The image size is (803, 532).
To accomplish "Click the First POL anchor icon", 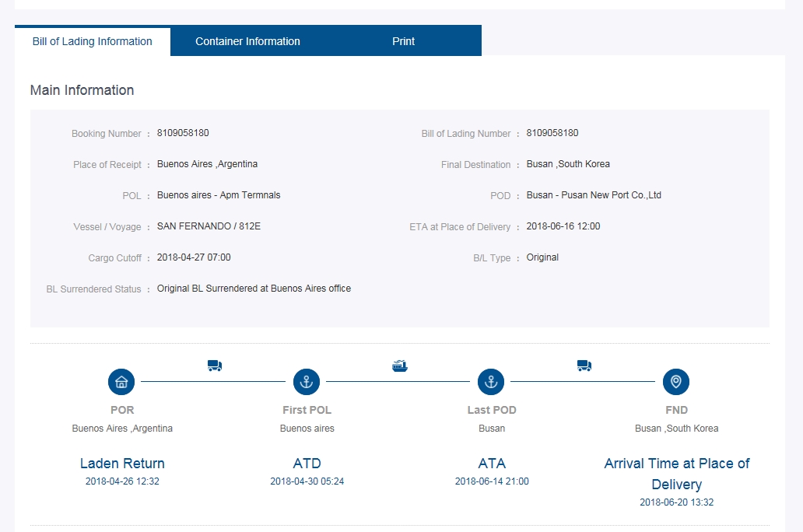I will pos(307,382).
